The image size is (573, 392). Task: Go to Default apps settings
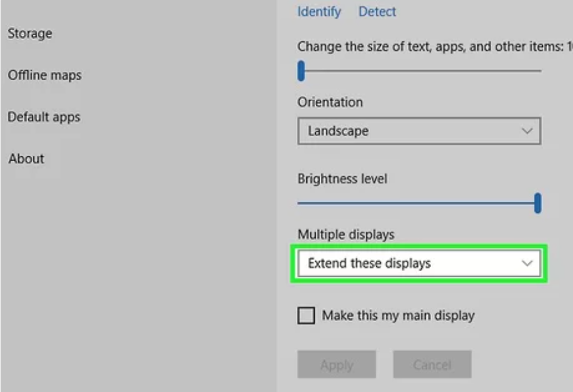[x=44, y=117]
